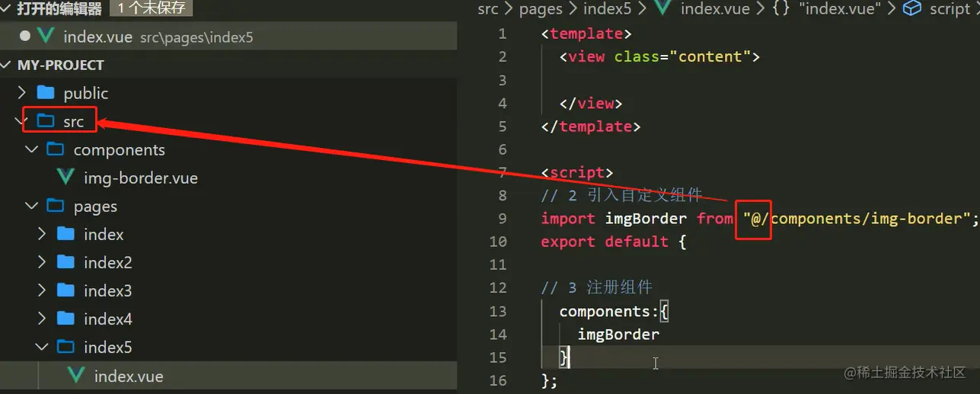Click the public folder icon
Screen dimensions: 980x394
tap(46, 93)
